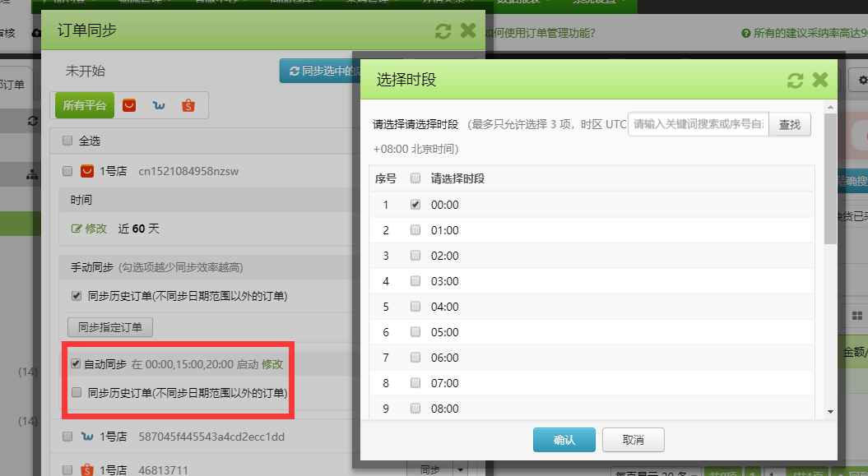
Task: Close the 选择时段 dialog
Action: click(819, 81)
